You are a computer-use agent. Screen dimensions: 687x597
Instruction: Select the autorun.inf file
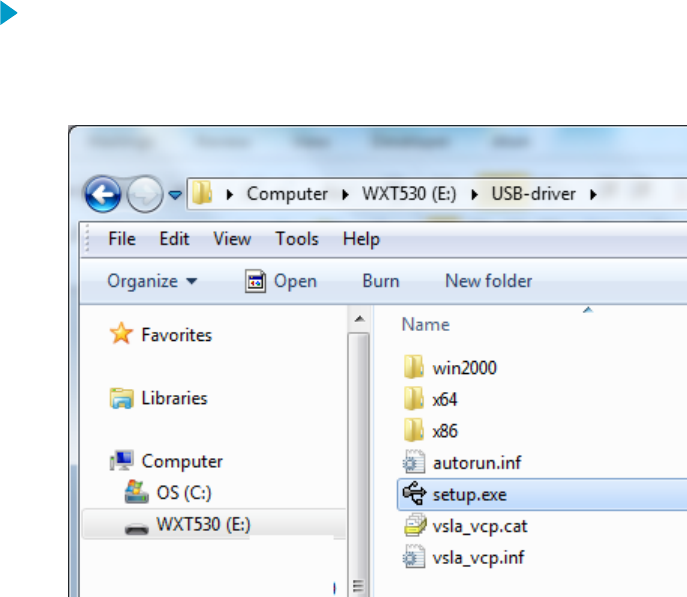click(x=477, y=463)
